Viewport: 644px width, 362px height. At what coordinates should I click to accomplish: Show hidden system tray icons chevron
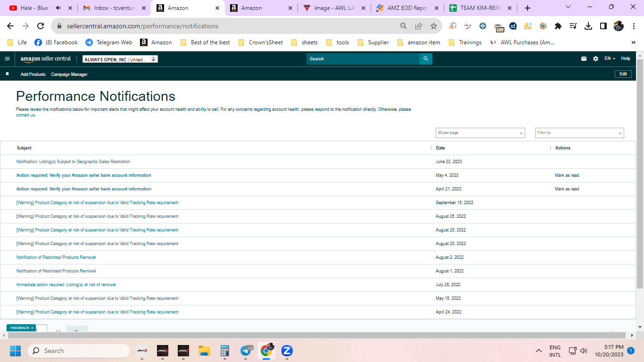point(539,351)
